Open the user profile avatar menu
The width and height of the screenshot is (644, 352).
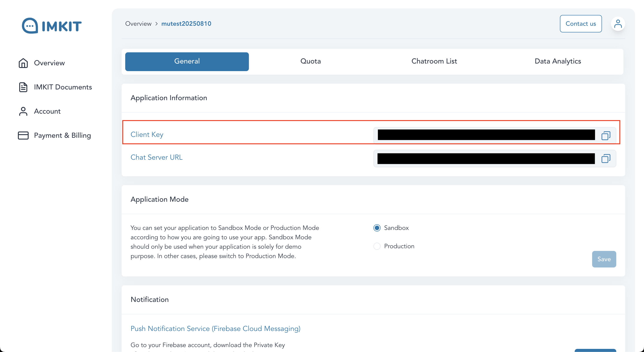[x=618, y=24]
